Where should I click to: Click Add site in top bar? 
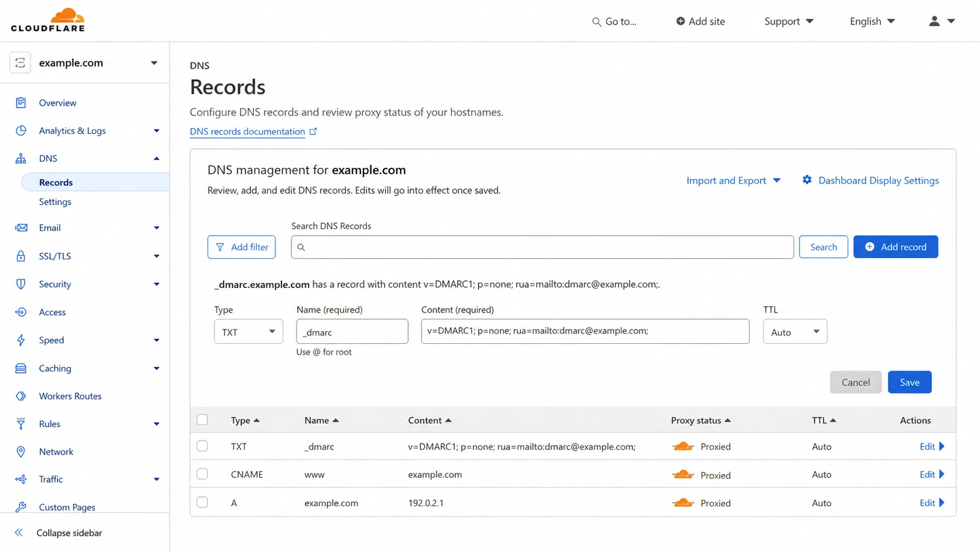click(x=700, y=21)
